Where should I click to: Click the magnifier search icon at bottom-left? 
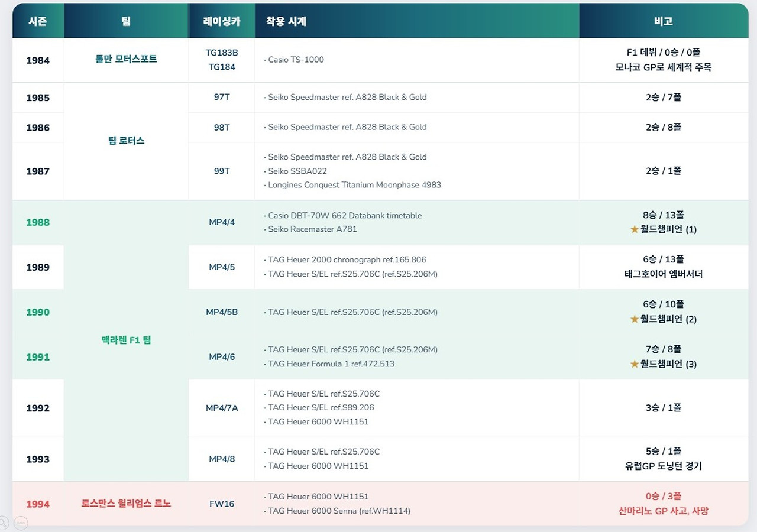click(3, 523)
